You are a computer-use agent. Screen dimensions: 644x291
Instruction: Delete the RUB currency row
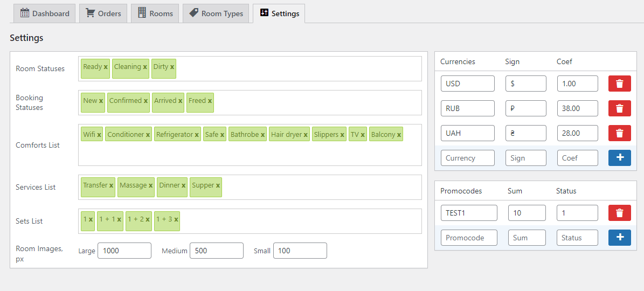pyautogui.click(x=619, y=109)
